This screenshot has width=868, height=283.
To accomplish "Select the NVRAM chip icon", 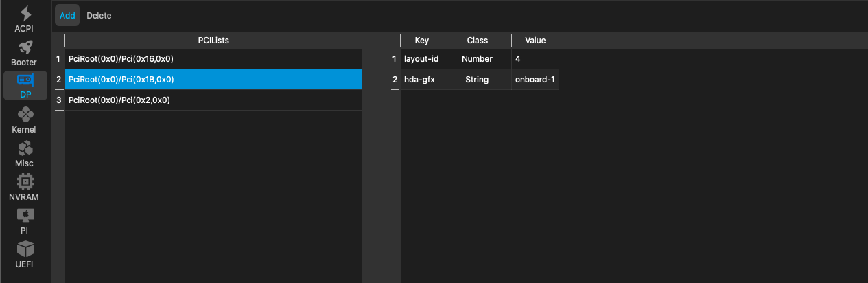I will pyautogui.click(x=25, y=181).
